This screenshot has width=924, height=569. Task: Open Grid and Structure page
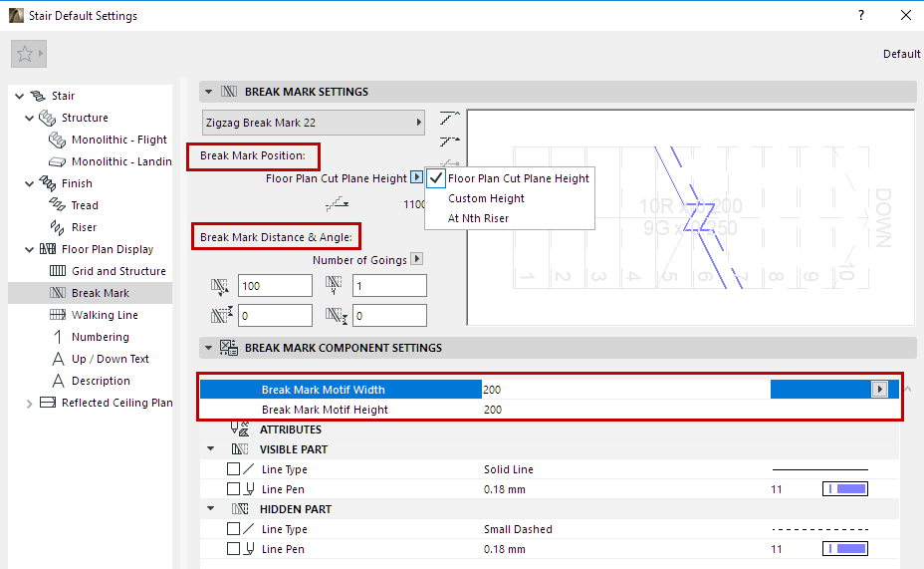point(118,271)
